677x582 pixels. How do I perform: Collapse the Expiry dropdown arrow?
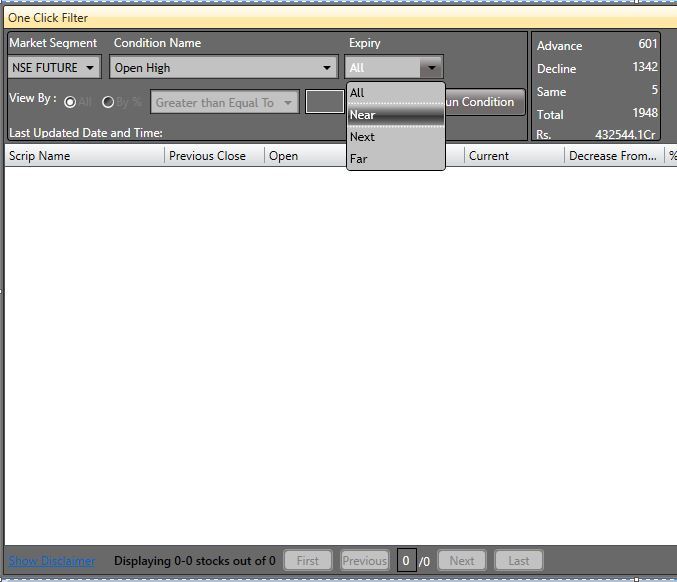pyautogui.click(x=430, y=68)
